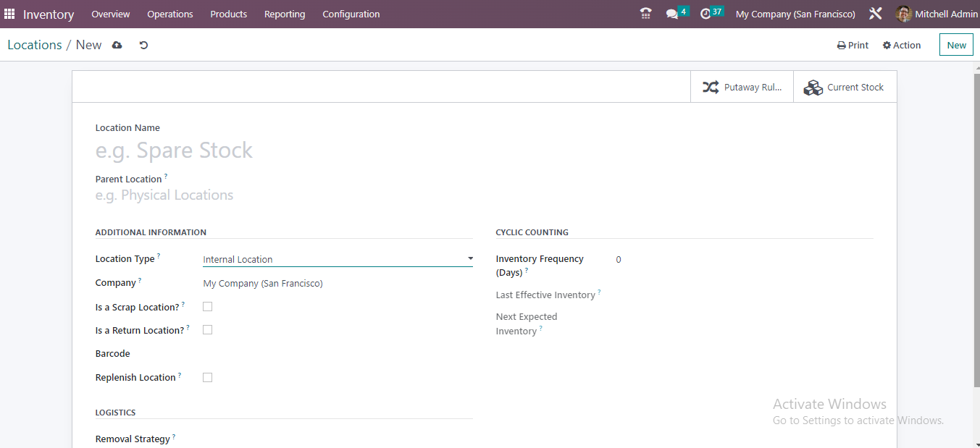This screenshot has height=448, width=980.
Task: Open the VoIP phone icon
Action: [645, 14]
